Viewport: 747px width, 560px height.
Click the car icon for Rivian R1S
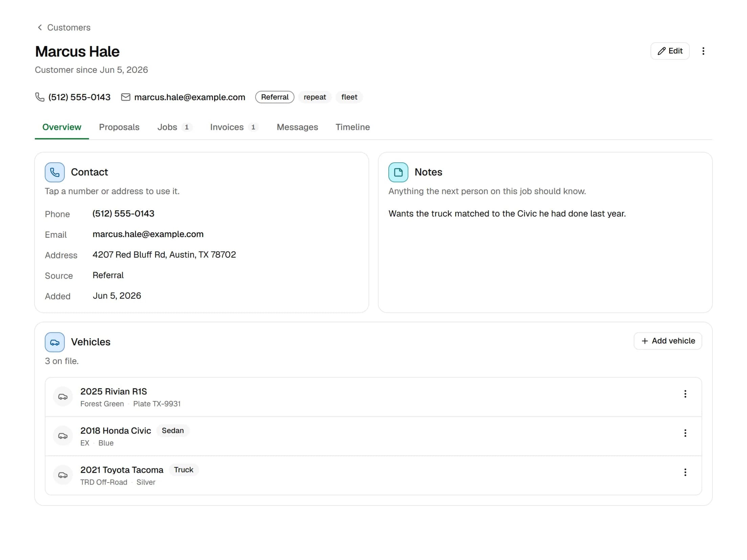tap(63, 397)
